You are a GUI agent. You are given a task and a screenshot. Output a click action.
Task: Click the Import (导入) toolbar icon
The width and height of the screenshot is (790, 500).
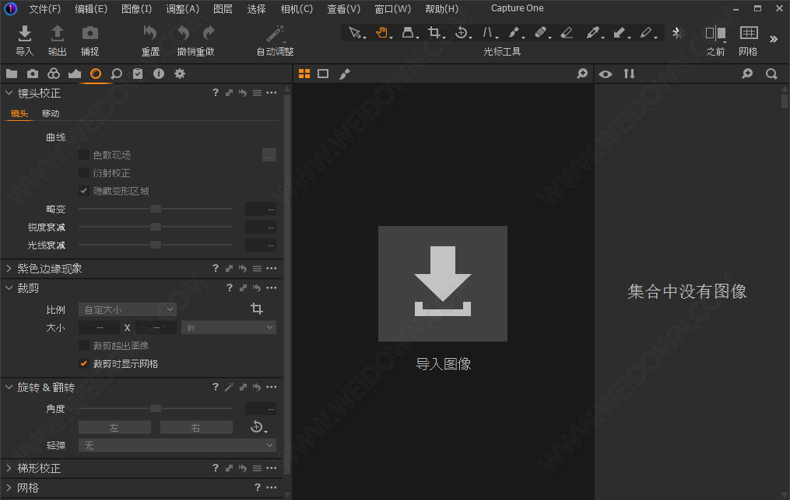click(x=24, y=33)
